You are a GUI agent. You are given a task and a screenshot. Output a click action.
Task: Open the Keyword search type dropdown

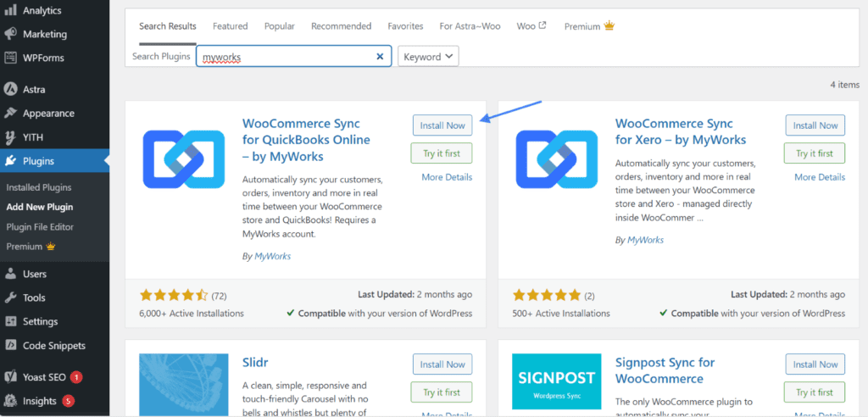(x=428, y=57)
